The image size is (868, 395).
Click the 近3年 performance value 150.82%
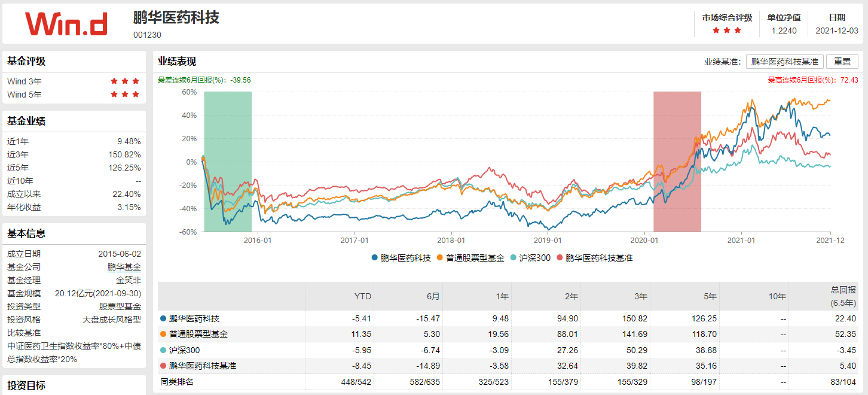click(124, 155)
